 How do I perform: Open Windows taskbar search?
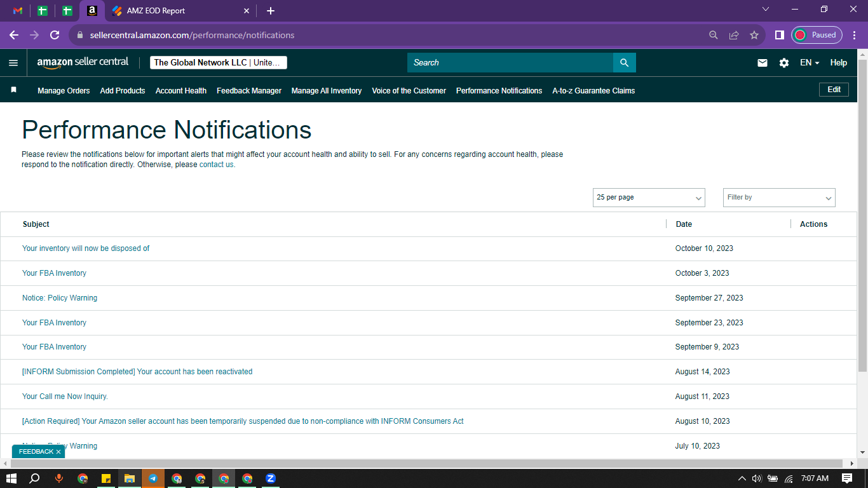(35, 478)
